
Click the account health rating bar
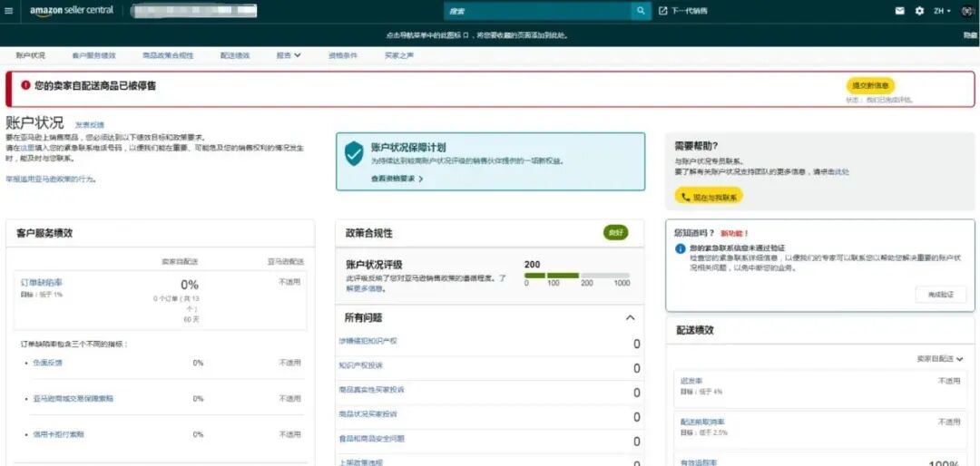(x=577, y=276)
